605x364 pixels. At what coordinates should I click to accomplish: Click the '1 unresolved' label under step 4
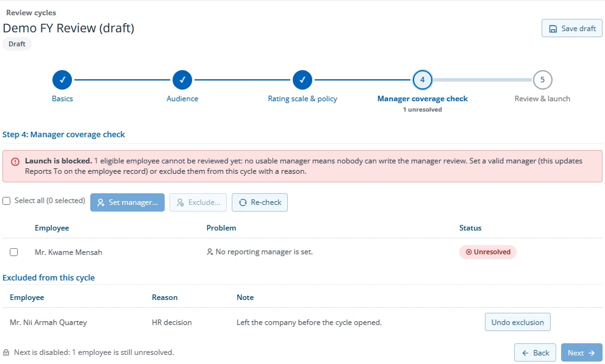pos(423,110)
